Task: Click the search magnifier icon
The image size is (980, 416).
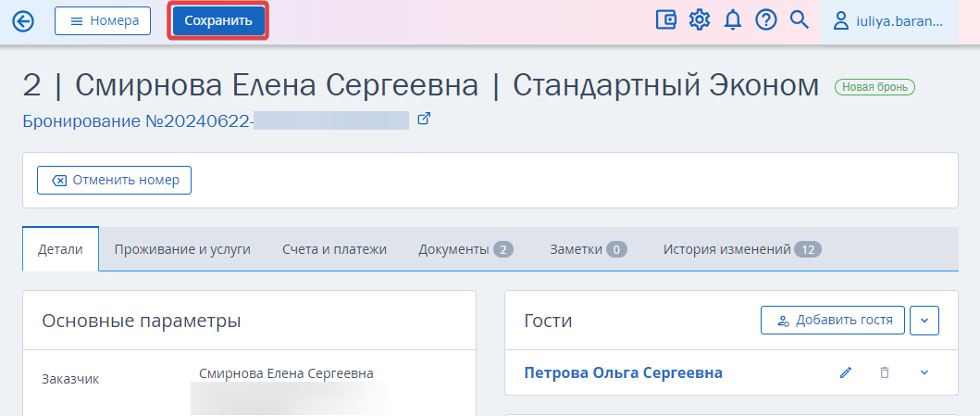Action: pyautogui.click(x=800, y=19)
